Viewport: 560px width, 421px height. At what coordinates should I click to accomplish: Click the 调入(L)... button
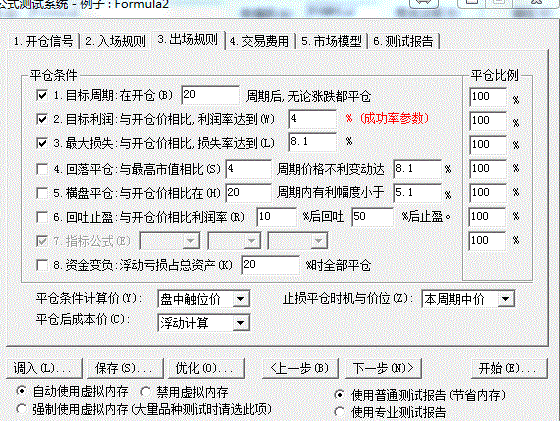click(44, 368)
